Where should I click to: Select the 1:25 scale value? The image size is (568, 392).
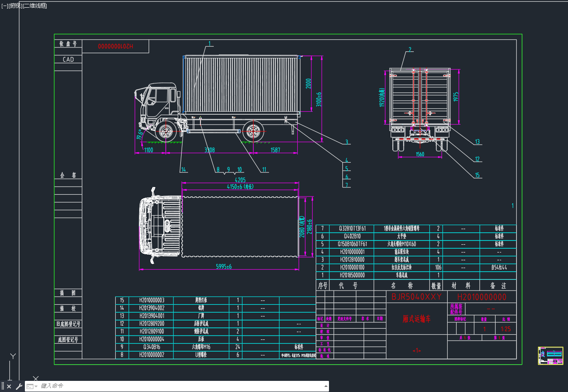point(505,329)
